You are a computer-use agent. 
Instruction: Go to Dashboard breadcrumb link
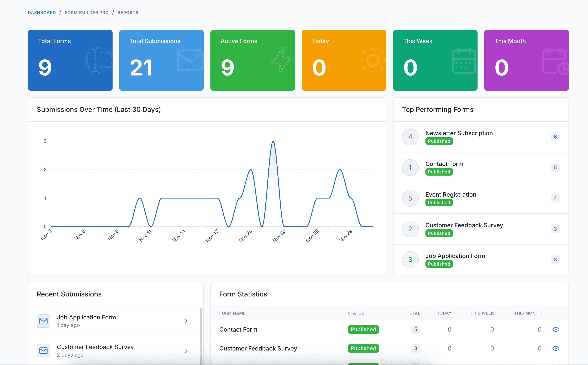point(42,13)
